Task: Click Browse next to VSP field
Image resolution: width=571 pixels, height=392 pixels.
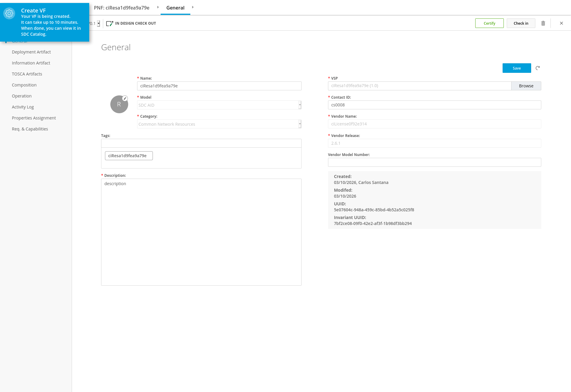Action: [x=526, y=86]
